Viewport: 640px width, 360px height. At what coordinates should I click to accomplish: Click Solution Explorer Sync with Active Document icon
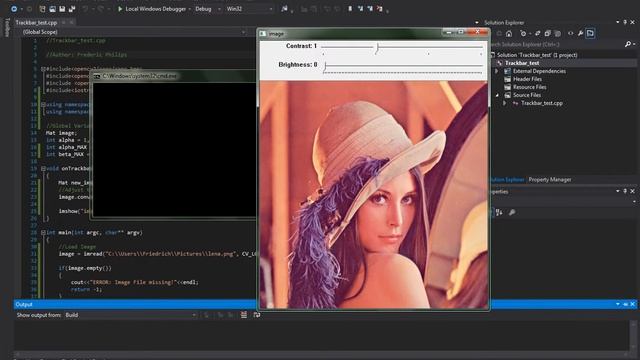click(x=538, y=33)
